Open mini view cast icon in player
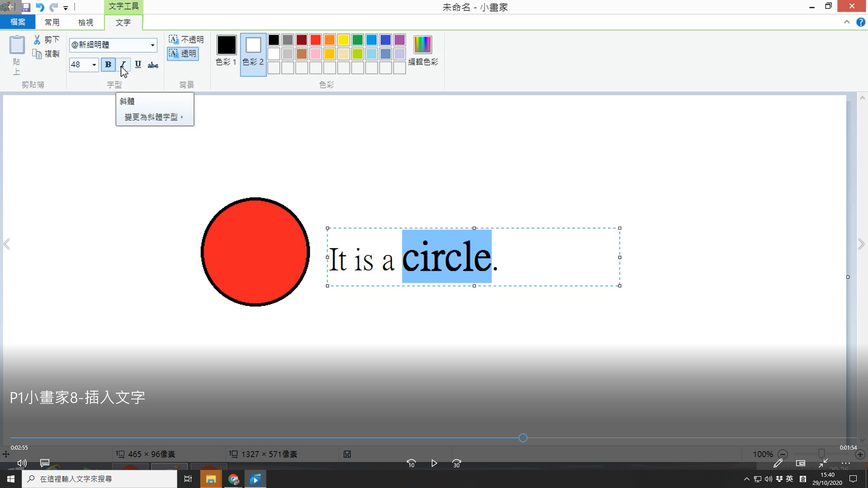The image size is (868, 488). coord(801,463)
